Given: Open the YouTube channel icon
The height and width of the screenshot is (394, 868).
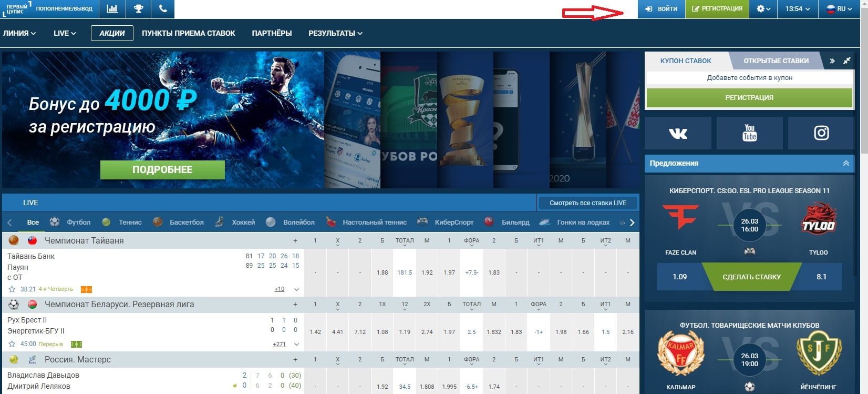Looking at the screenshot, I should coord(749,133).
